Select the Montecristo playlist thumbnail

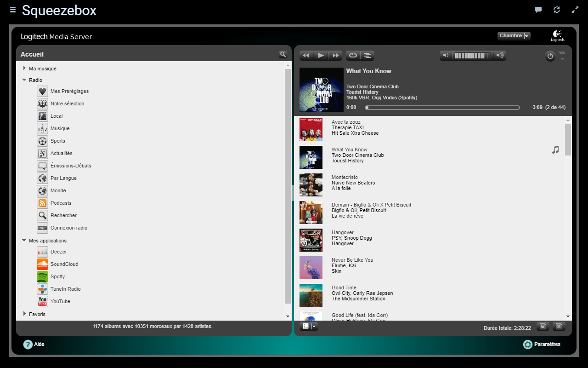click(x=311, y=185)
